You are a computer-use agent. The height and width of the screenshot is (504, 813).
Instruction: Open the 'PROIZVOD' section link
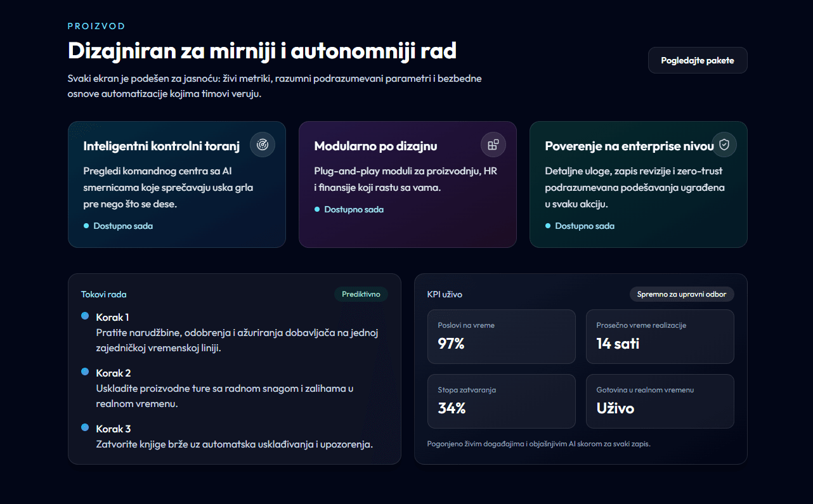[96, 26]
